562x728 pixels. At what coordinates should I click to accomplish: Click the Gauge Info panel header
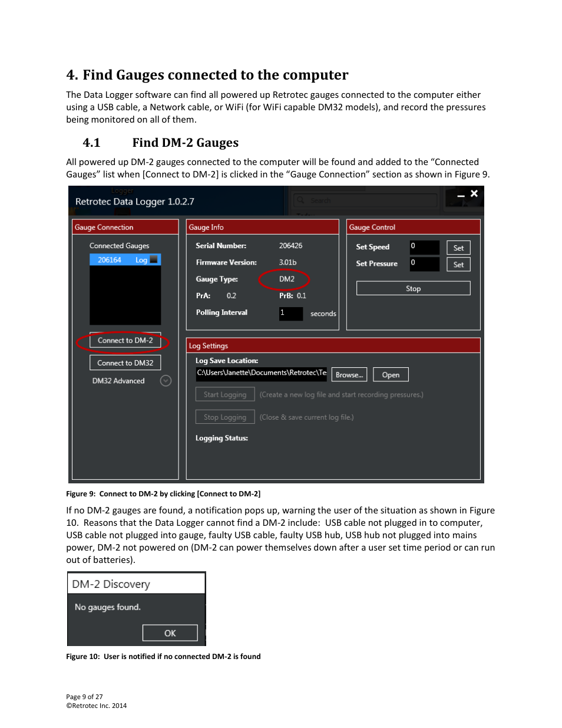263,227
